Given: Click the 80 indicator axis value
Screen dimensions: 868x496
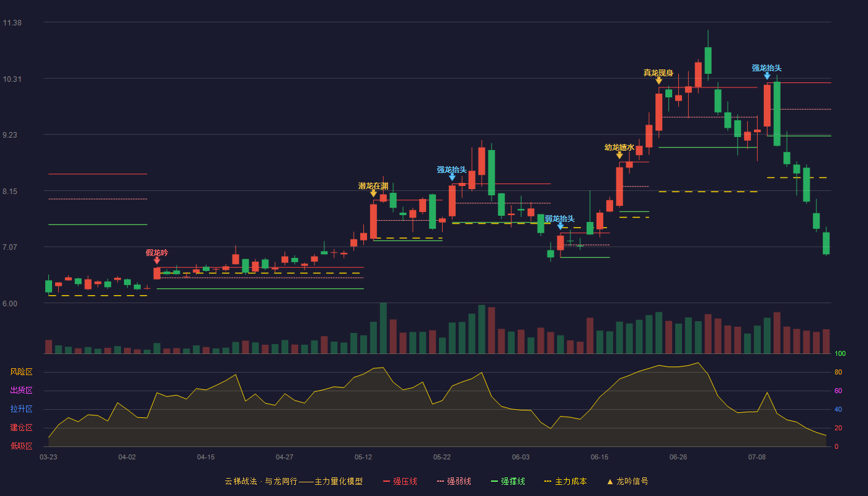Looking at the screenshot, I should click(838, 372).
